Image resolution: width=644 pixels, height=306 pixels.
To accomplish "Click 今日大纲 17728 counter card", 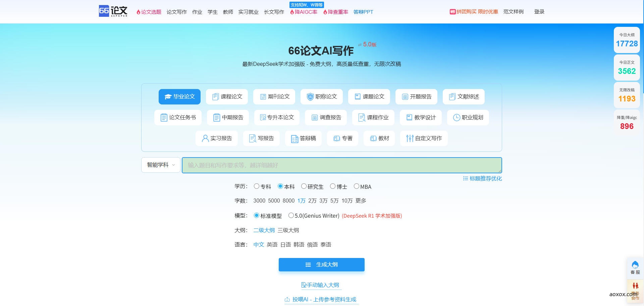I will [x=627, y=40].
